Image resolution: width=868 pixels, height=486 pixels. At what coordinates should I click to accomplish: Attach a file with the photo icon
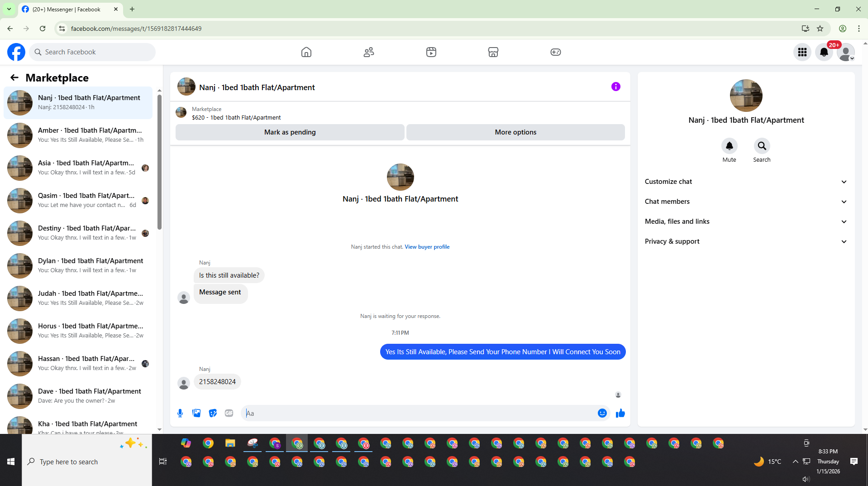tap(196, 413)
